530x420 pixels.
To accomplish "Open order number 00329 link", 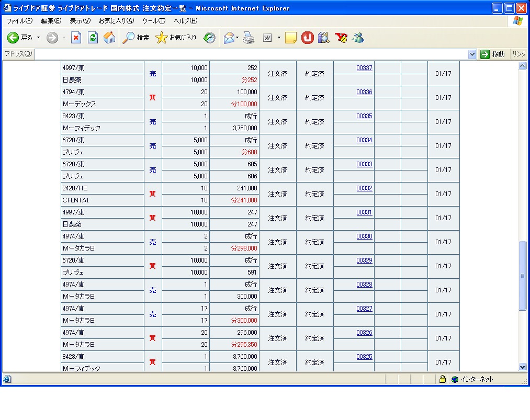I will pyautogui.click(x=364, y=260).
